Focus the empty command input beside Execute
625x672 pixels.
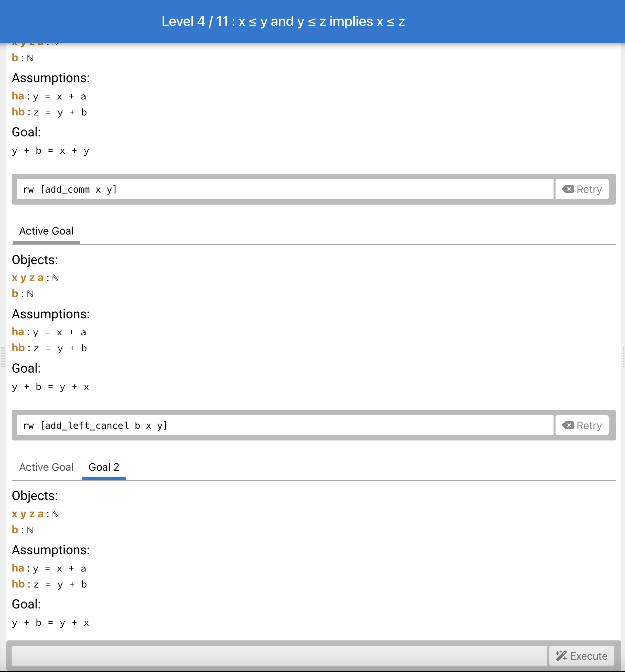coord(279,656)
